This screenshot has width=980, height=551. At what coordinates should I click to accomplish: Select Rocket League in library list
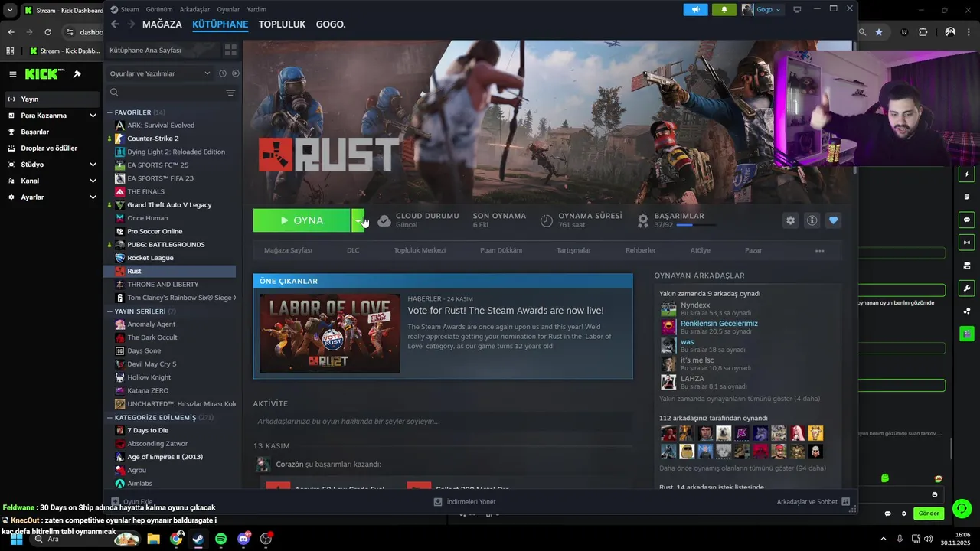[169, 258]
